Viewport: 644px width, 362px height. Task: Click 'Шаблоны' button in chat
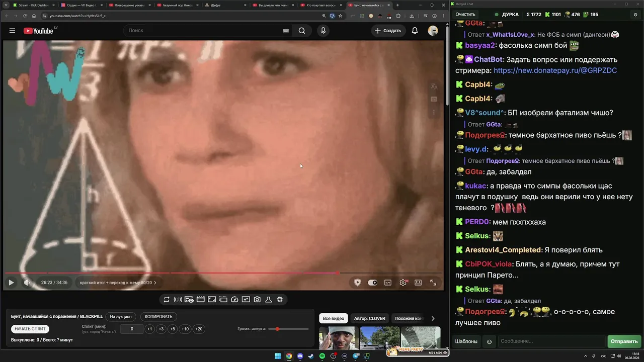(x=466, y=341)
